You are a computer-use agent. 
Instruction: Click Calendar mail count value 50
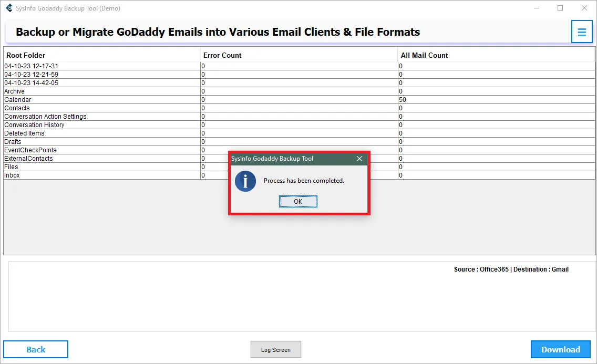[x=403, y=100]
